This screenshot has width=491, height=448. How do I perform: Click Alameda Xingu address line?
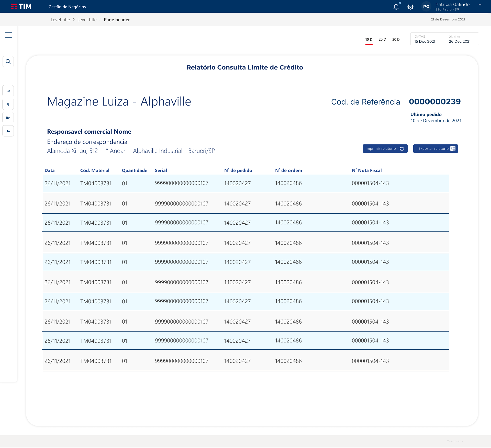131,151
